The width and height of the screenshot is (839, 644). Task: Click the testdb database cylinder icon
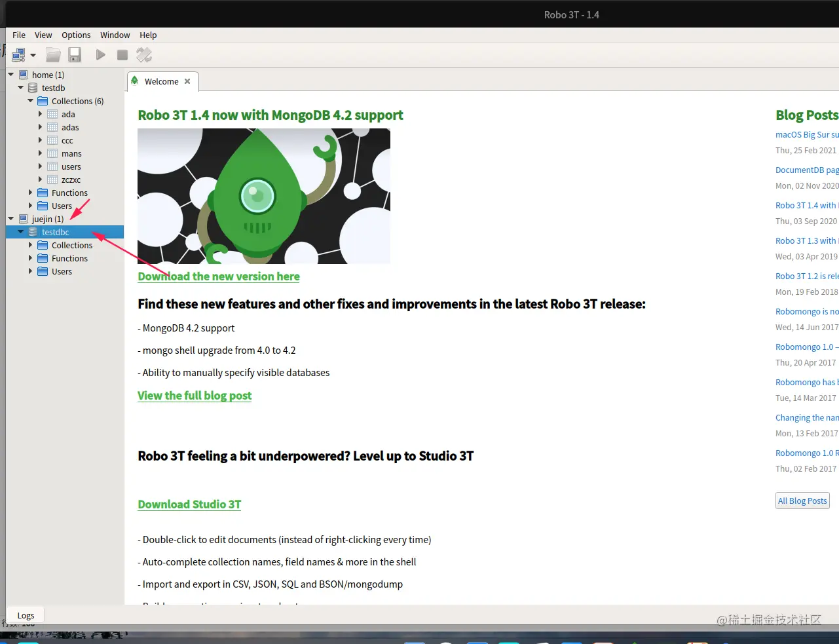(33, 88)
